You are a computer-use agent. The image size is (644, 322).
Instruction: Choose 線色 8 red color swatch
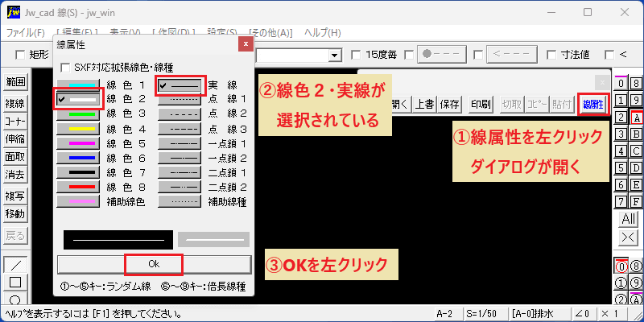coord(78,188)
